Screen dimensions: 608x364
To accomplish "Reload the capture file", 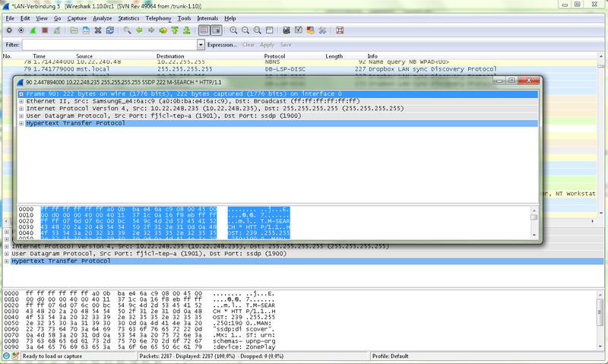I will tap(110, 30).
